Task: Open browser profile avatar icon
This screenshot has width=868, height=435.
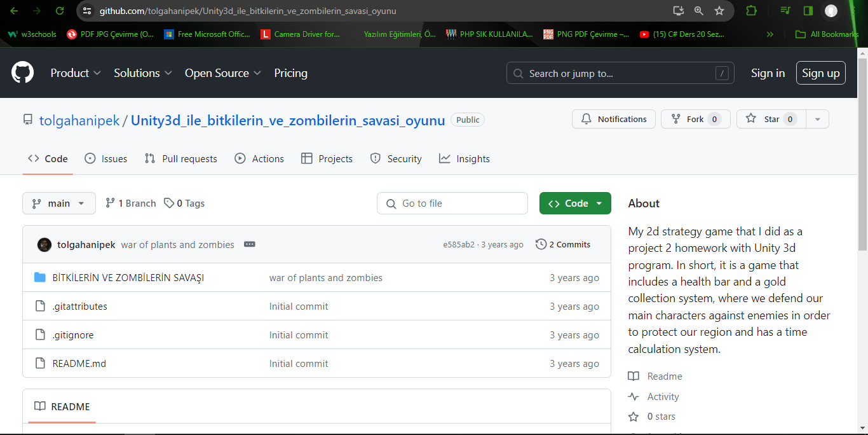Action: click(x=831, y=11)
